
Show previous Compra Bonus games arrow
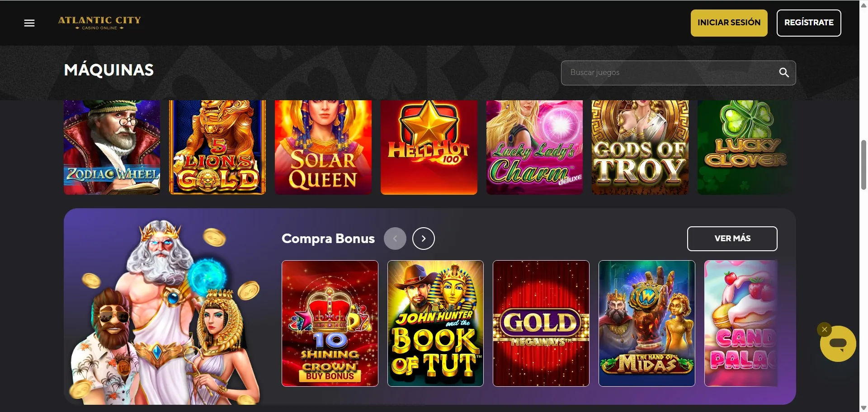coord(395,239)
